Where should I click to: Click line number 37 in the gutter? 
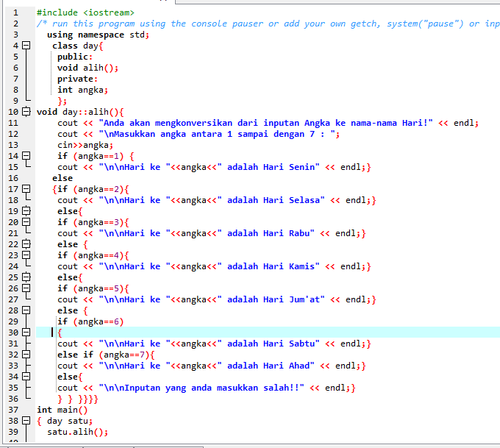13,410
